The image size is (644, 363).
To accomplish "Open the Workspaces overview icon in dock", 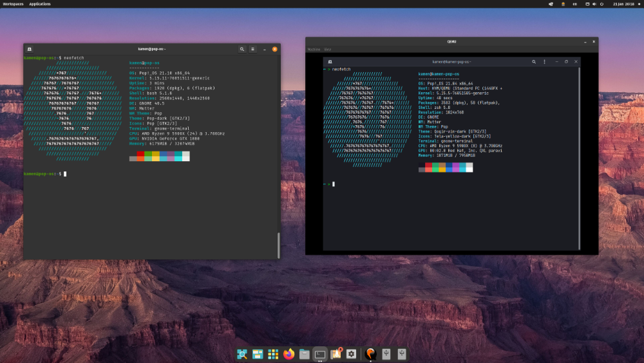I will point(258,354).
